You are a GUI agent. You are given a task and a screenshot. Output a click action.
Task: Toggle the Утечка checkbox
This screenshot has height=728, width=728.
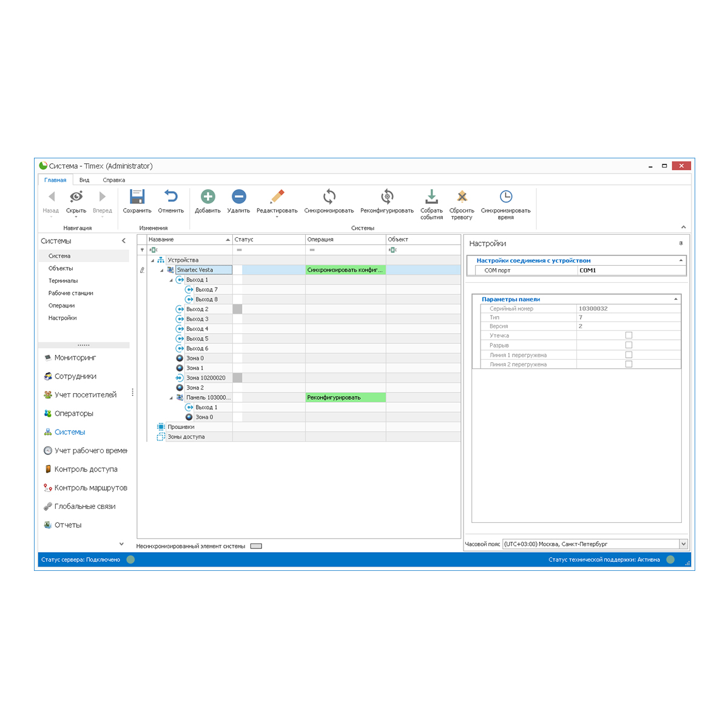[629, 335]
